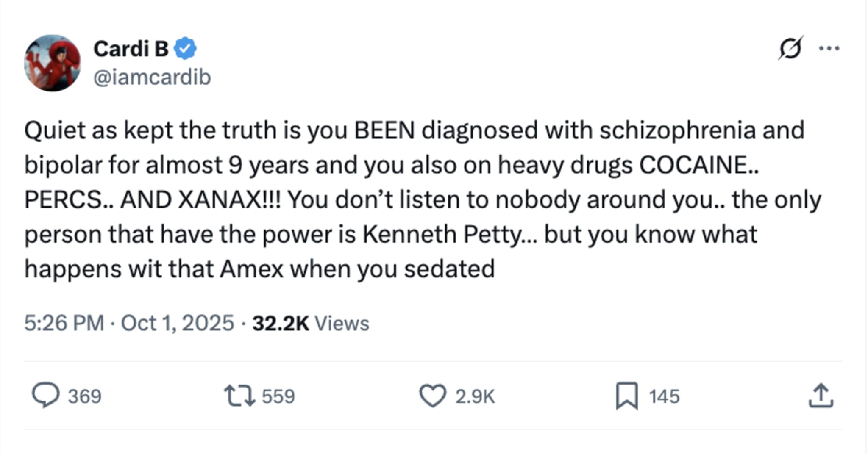Click the Cardi B display name
Viewport: 868px width, 454px height.
[131, 49]
